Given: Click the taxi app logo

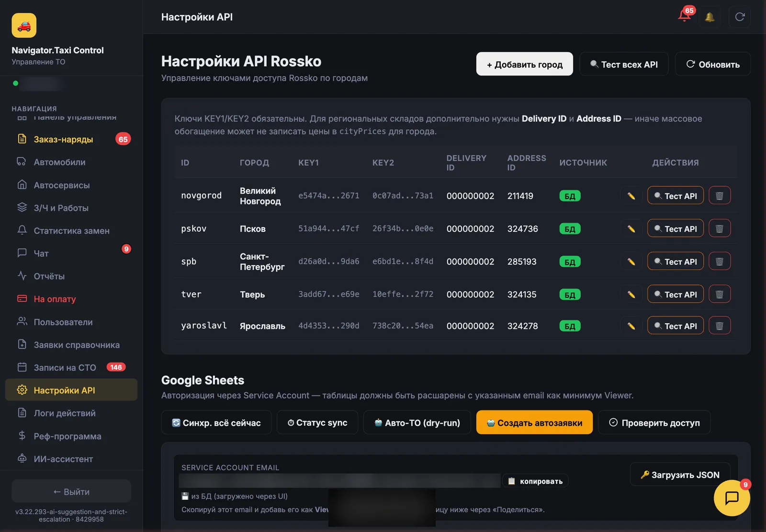Looking at the screenshot, I should tap(24, 25).
